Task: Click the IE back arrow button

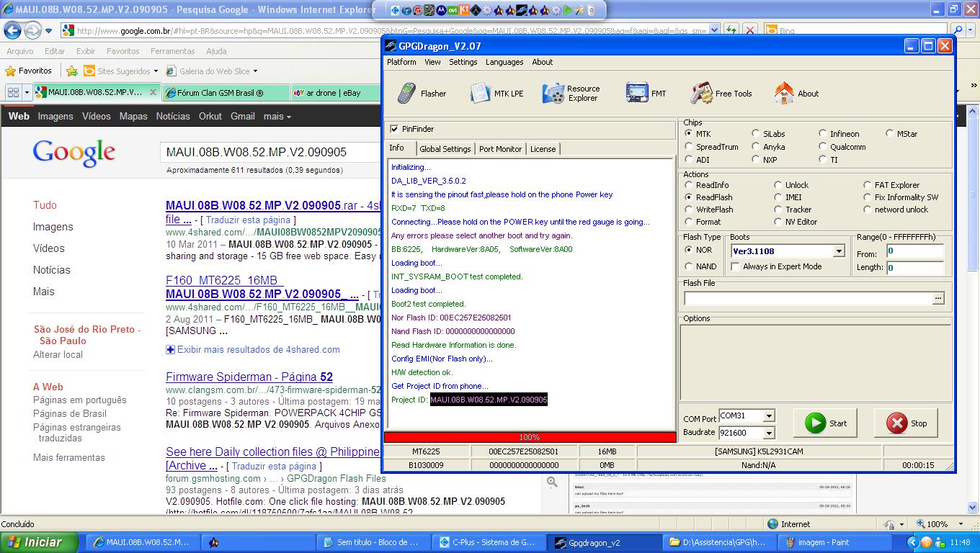Action: 12,30
